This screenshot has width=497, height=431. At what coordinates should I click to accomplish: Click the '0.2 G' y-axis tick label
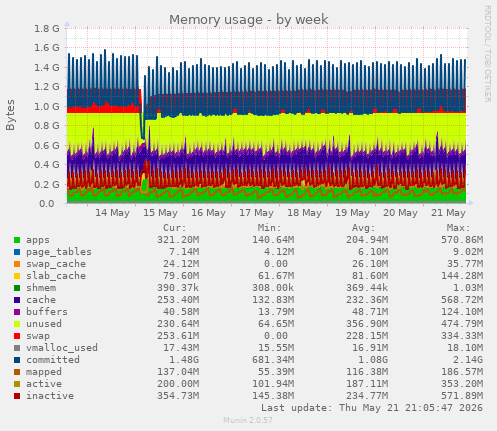pos(47,184)
